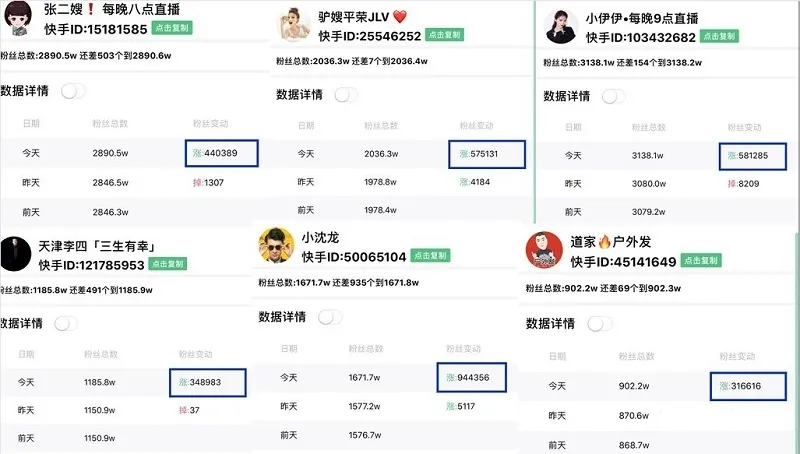Copy Kuaishou ID 121785953
The width and height of the screenshot is (800, 454).
[x=168, y=264]
